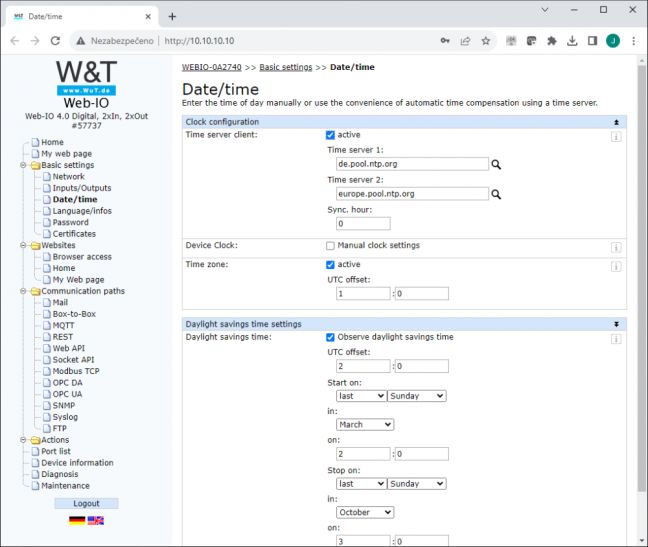Follow WEBIO-0A2740 breadcrumb link
The image size is (648, 547).
212,67
